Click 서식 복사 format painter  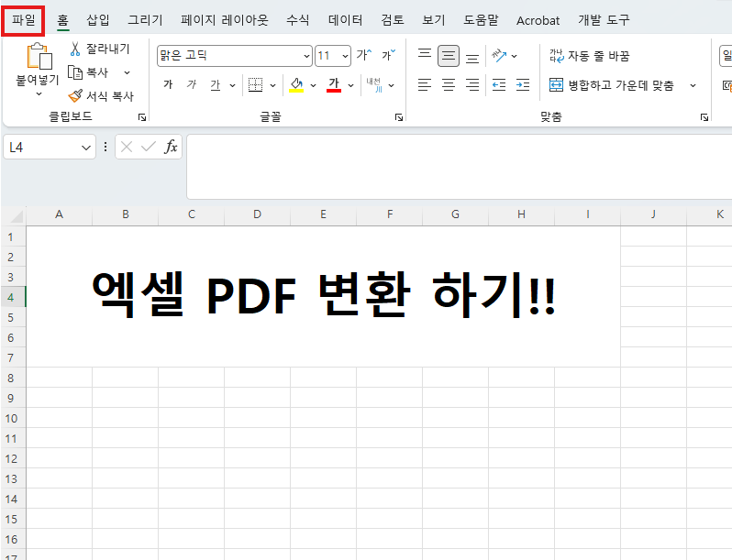[x=101, y=96]
